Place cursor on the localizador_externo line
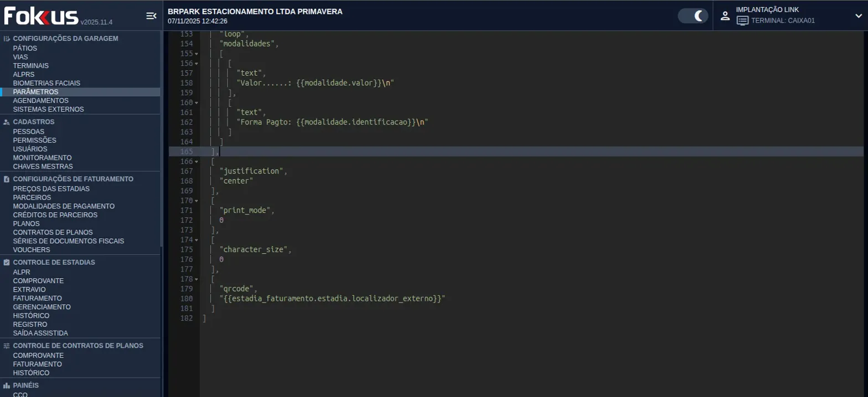 pyautogui.click(x=332, y=299)
